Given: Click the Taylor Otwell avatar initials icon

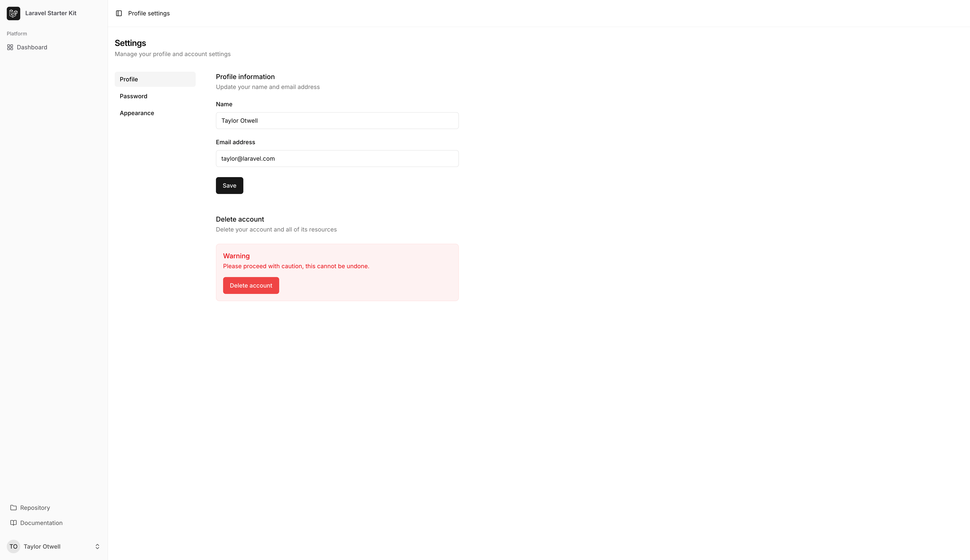Looking at the screenshot, I should coord(13,547).
